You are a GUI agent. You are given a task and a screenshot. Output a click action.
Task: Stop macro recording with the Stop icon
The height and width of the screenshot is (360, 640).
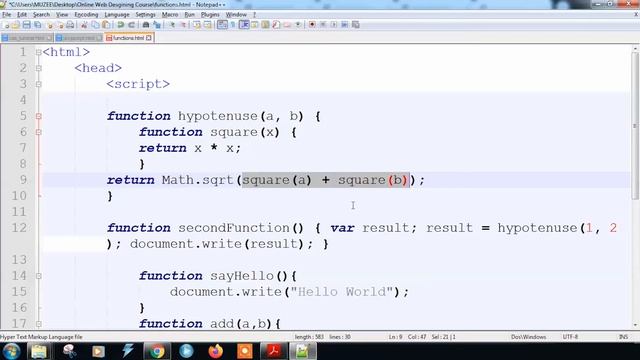323,25
